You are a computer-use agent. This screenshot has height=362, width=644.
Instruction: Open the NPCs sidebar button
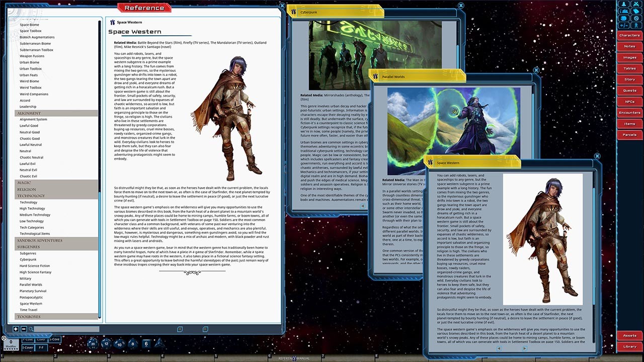(629, 101)
